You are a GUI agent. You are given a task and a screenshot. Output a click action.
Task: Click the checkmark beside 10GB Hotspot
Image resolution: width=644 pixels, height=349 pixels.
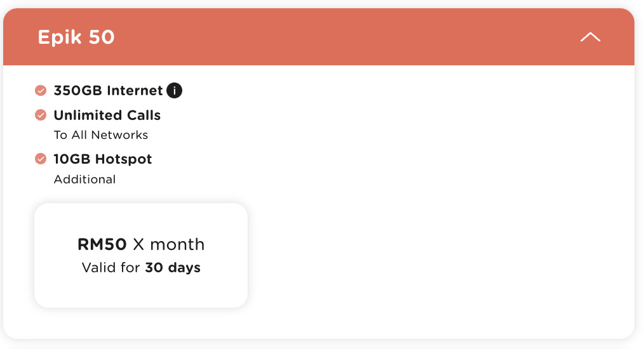pos(41,159)
